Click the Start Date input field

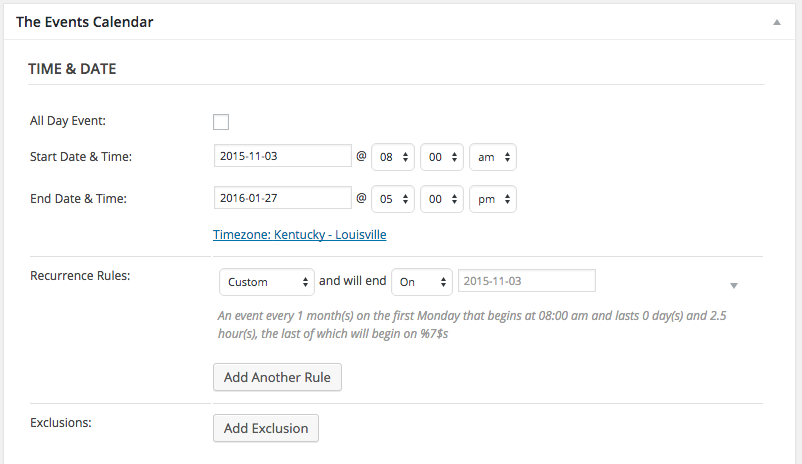(x=282, y=156)
